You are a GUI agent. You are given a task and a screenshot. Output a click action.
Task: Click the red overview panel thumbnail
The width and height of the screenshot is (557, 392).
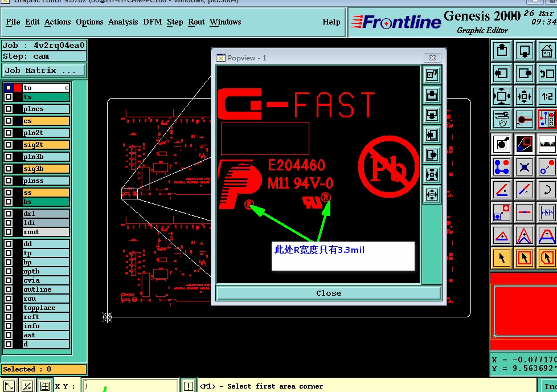point(523,311)
